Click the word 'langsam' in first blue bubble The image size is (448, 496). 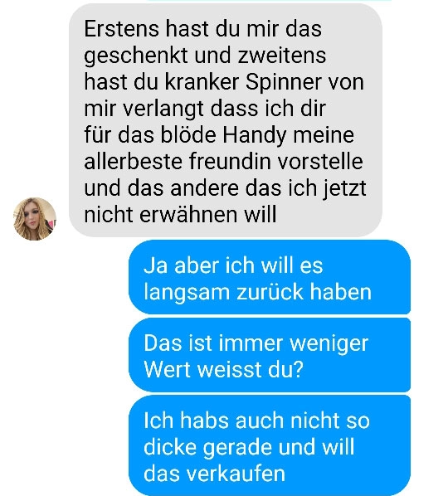tap(187, 292)
